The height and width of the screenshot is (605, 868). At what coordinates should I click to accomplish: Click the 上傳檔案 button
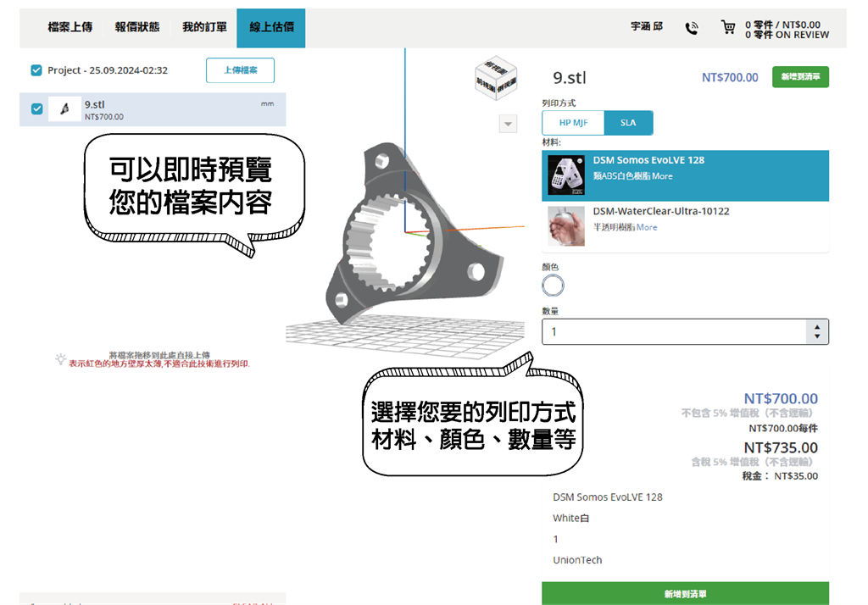coord(240,70)
